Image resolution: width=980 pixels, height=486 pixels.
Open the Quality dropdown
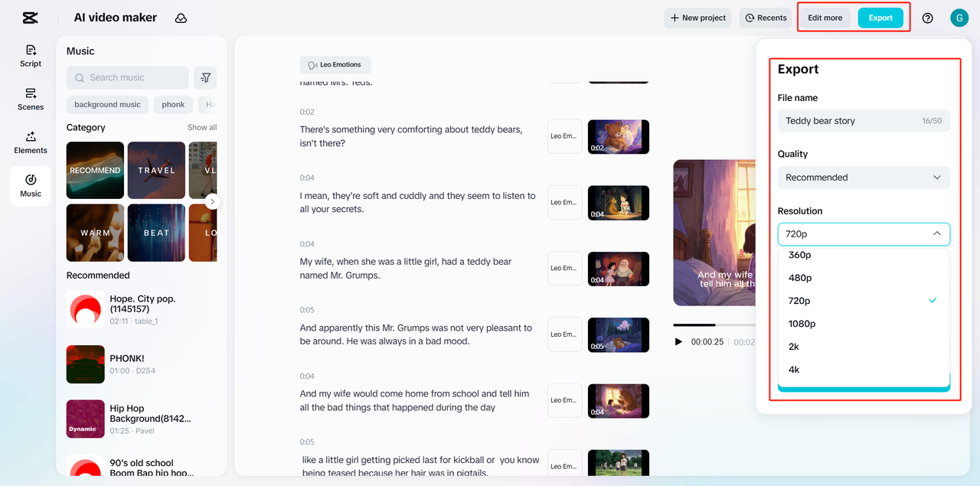point(864,177)
